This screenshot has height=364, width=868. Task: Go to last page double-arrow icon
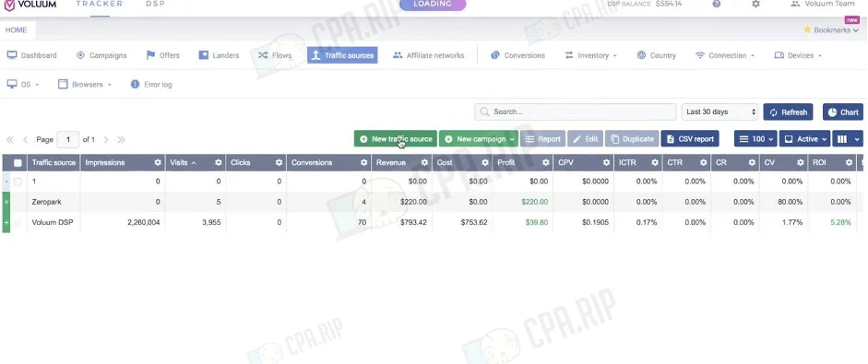pos(121,140)
